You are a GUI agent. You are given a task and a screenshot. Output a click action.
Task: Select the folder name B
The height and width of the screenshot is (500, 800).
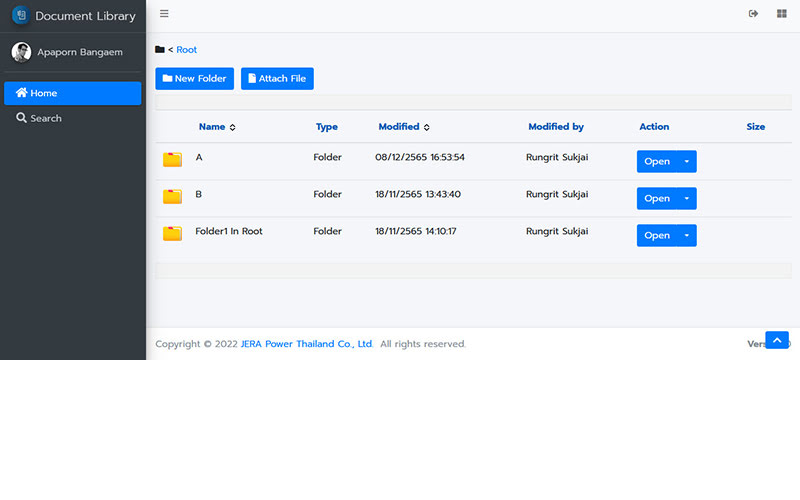198,194
